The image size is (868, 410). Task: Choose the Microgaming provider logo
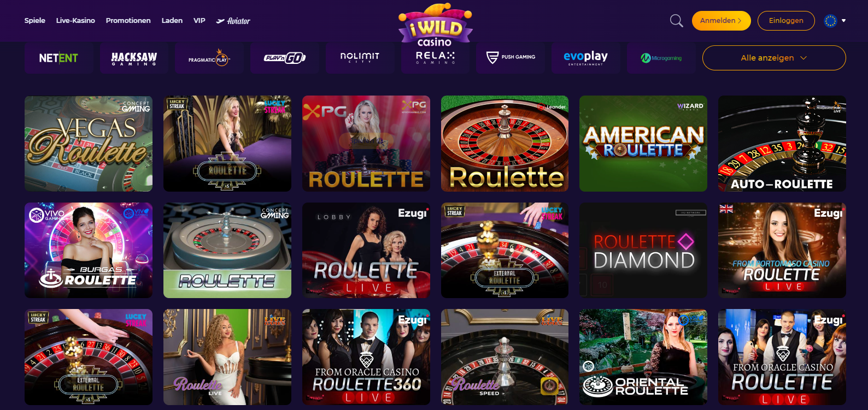point(661,58)
